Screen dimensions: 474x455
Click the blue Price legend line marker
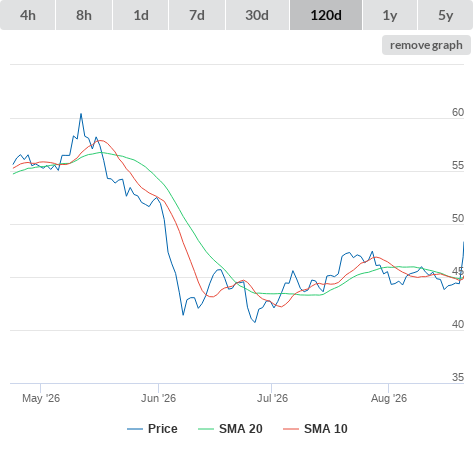tap(135, 429)
